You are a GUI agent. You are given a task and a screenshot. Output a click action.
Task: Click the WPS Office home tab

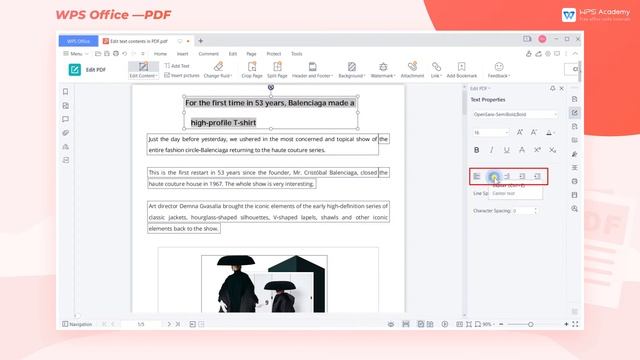(78, 41)
